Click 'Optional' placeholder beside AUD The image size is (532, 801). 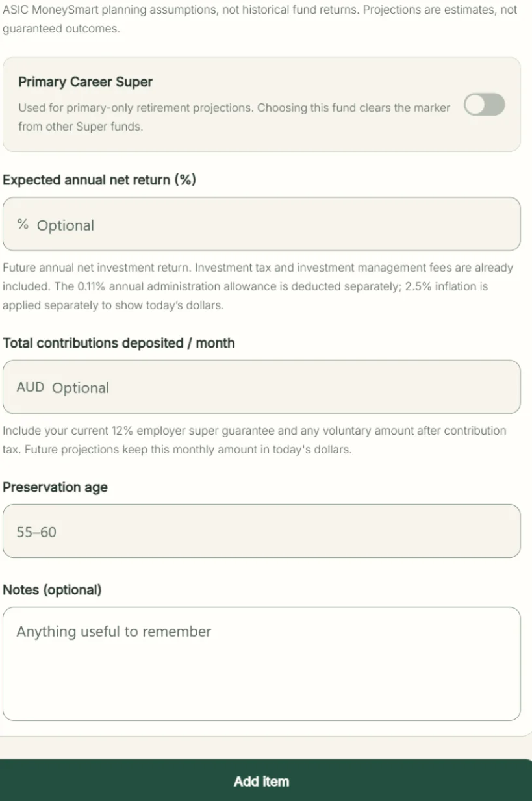[x=81, y=388]
